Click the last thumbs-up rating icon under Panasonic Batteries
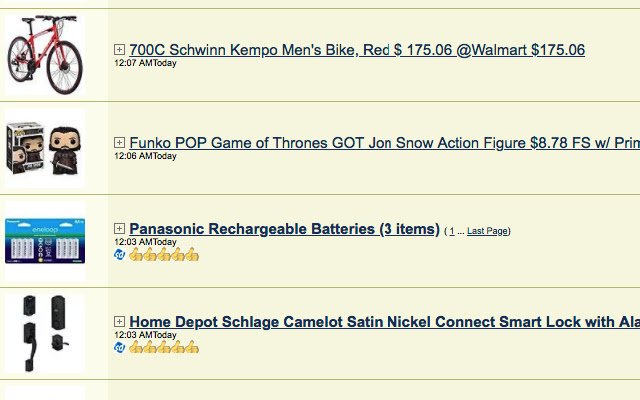640x400 pixels. (192, 255)
